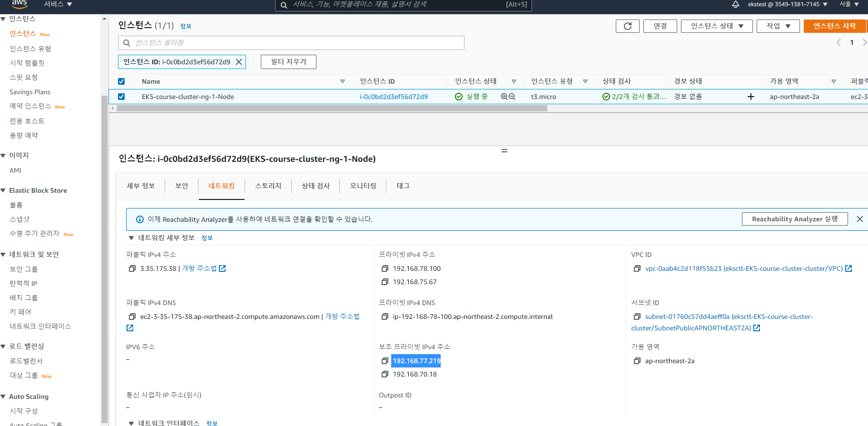This screenshot has height=426, width=868.
Task: Open 로드밸런서 in the sidebar
Action: 26,361
